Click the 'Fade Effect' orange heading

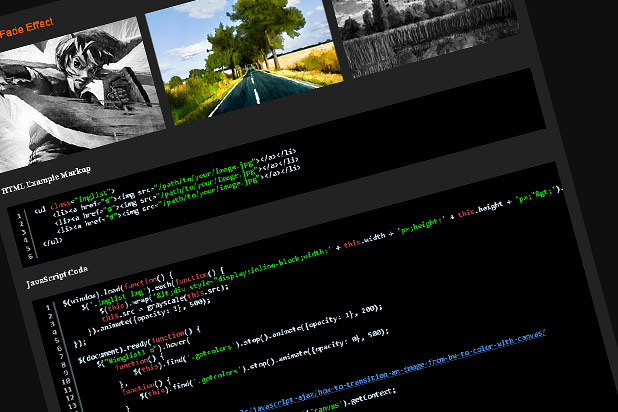pos(26,28)
